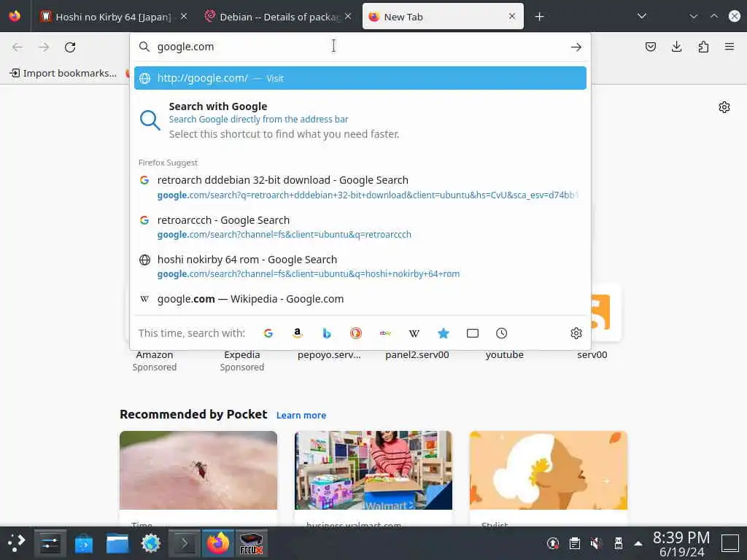Screen dimensions: 747x560
Task: Search this time with Bing icon
Action: point(326,333)
